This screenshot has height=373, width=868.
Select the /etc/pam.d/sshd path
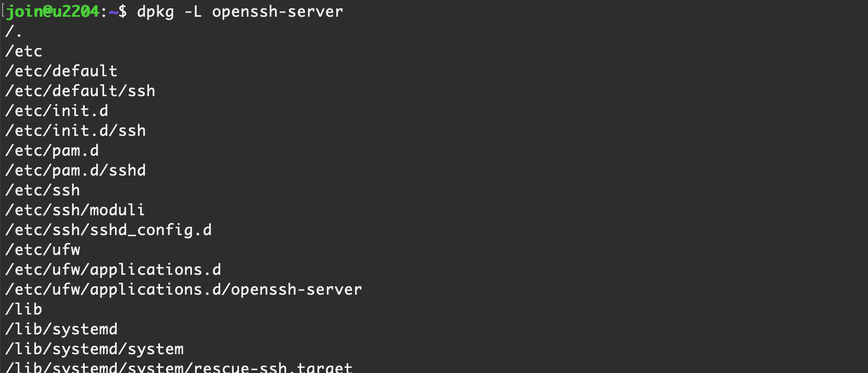[x=75, y=170]
